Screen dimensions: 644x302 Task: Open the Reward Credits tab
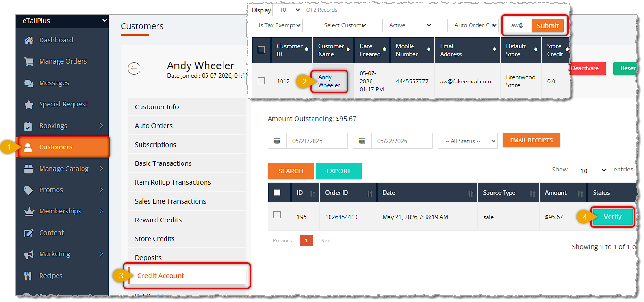point(186,220)
